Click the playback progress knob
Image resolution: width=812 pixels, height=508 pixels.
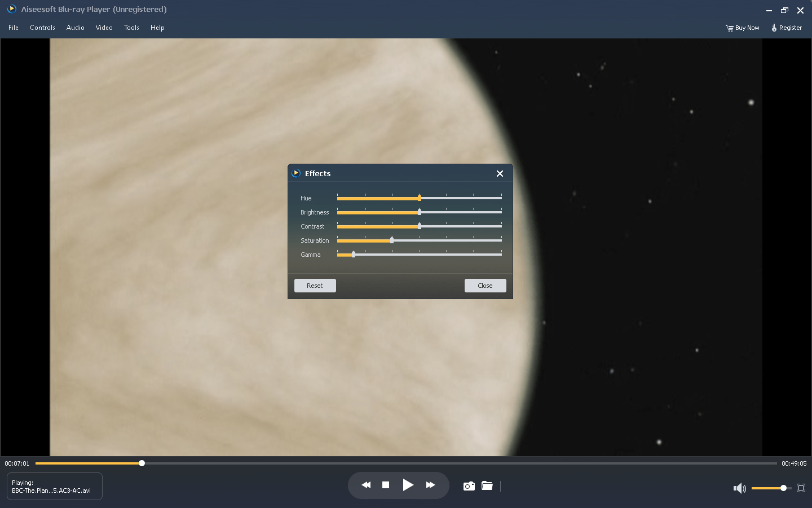tap(142, 463)
